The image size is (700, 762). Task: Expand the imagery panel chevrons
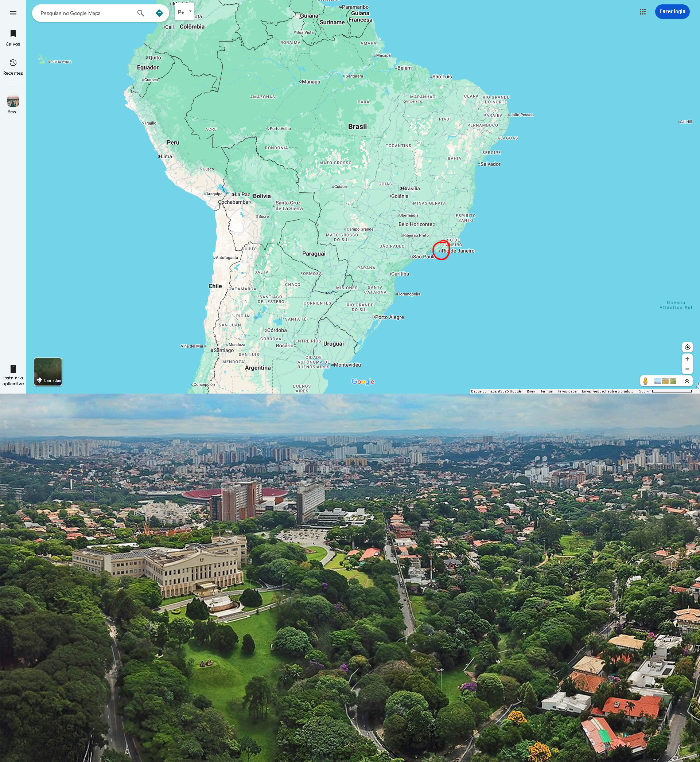[687, 381]
